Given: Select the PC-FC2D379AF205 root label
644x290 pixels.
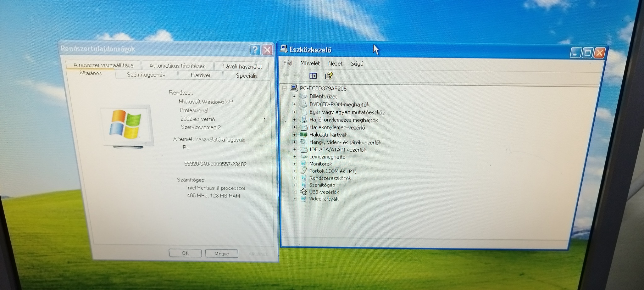Looking at the screenshot, I should (x=323, y=88).
